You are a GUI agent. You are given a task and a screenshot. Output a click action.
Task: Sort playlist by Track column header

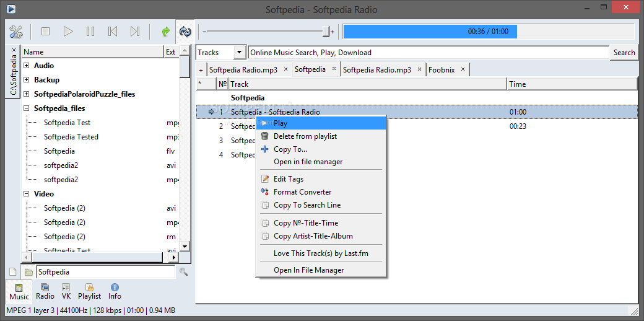[x=367, y=84]
